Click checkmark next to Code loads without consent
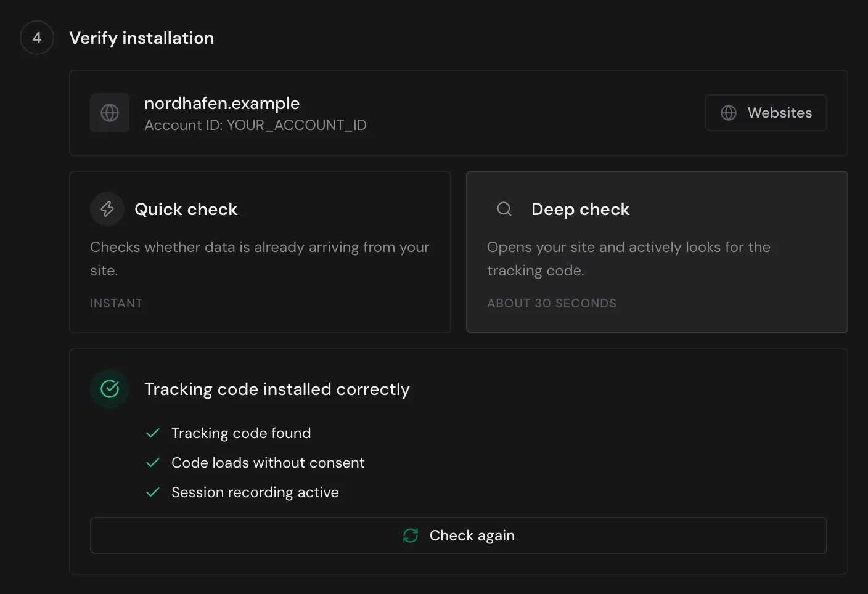This screenshot has height=594, width=868. click(x=153, y=463)
